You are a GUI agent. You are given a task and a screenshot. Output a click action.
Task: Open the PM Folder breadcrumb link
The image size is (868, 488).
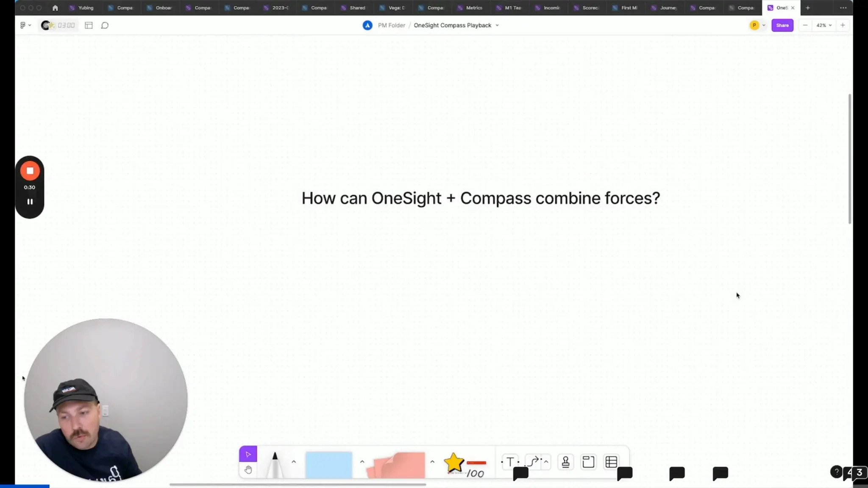point(391,25)
